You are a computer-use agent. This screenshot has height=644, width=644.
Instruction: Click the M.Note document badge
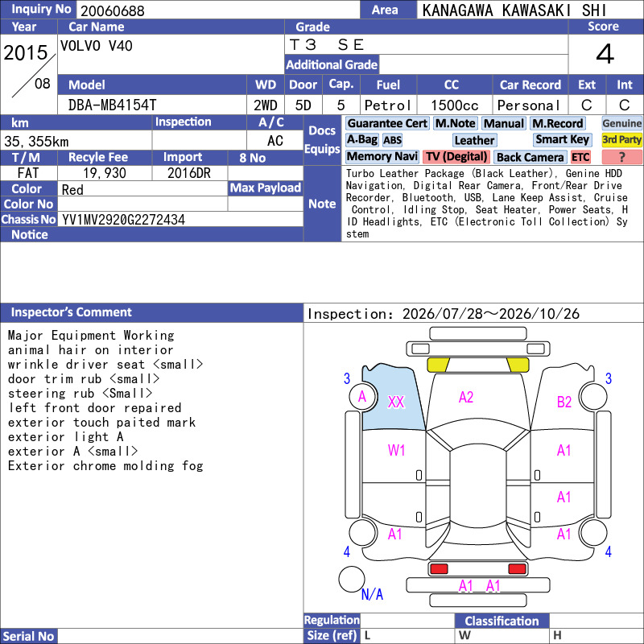(x=455, y=123)
